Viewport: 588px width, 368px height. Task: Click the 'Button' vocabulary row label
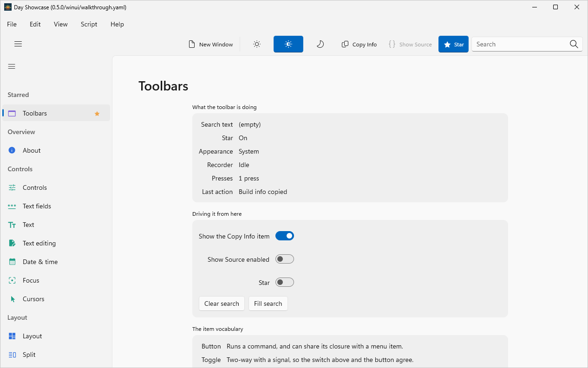click(211, 346)
